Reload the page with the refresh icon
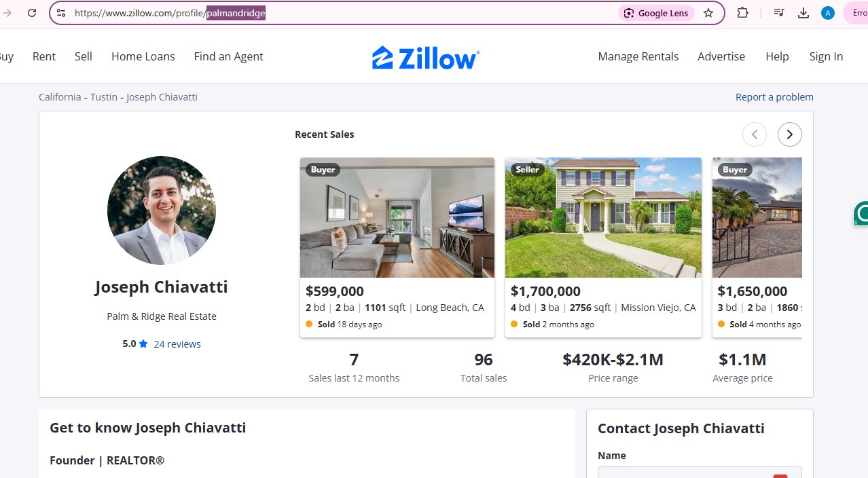Viewport: 868px width, 478px height. pos(31,12)
